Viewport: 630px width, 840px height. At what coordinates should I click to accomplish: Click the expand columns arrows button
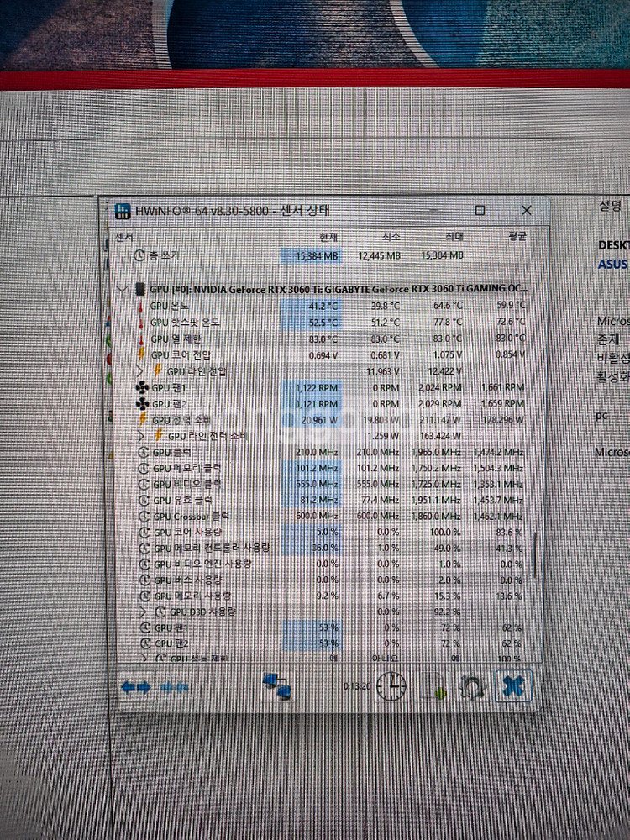(x=135, y=687)
